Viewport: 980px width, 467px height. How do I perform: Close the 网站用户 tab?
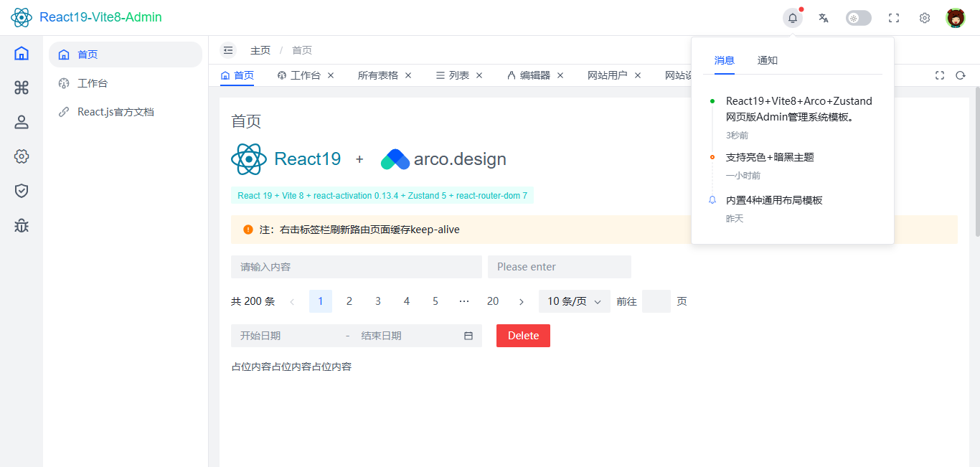pos(638,75)
